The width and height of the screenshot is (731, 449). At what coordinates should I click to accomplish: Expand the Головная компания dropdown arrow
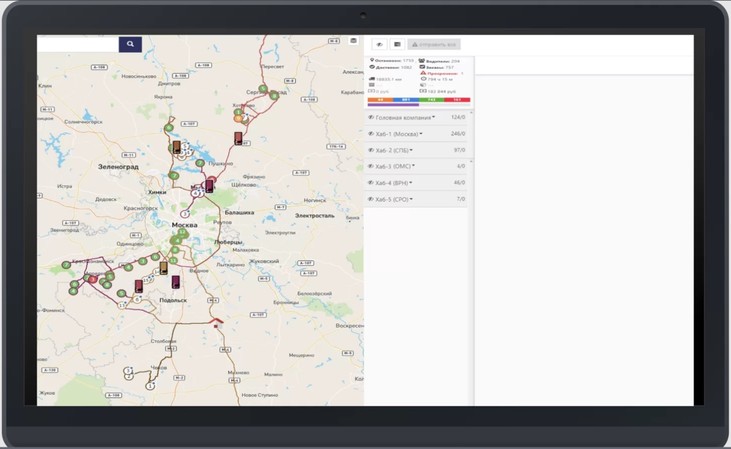pyautogui.click(x=434, y=117)
